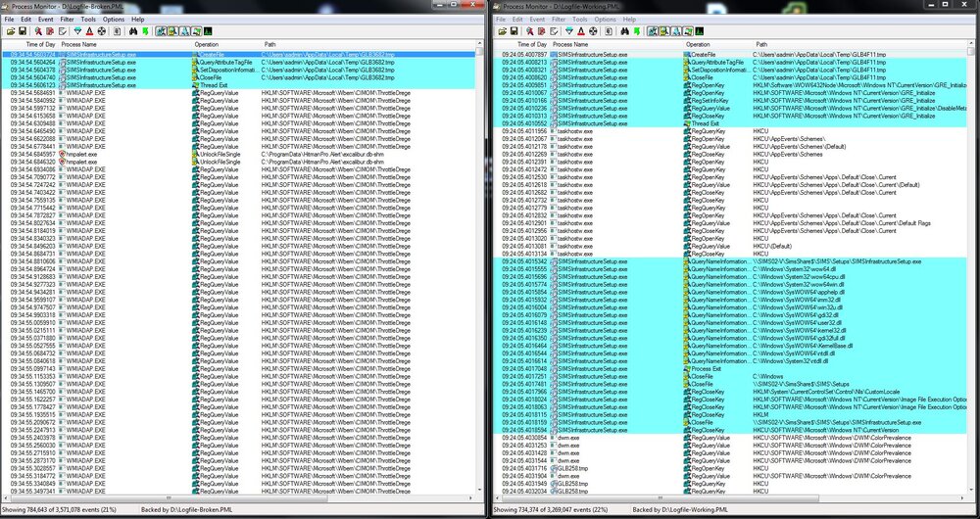Screen dimensions: 980x519
Task: Toggle Show Network Activity in Logfile-Broken window
Action: pos(183,31)
